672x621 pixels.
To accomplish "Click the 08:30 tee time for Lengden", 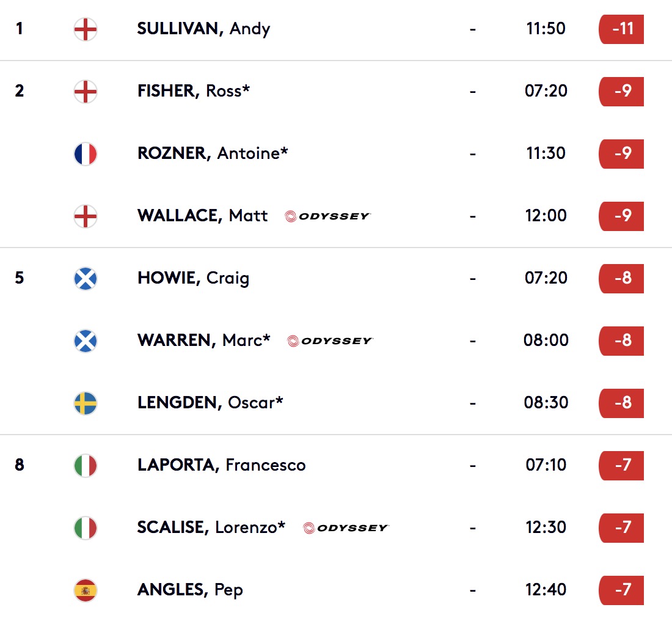I will click(x=546, y=402).
